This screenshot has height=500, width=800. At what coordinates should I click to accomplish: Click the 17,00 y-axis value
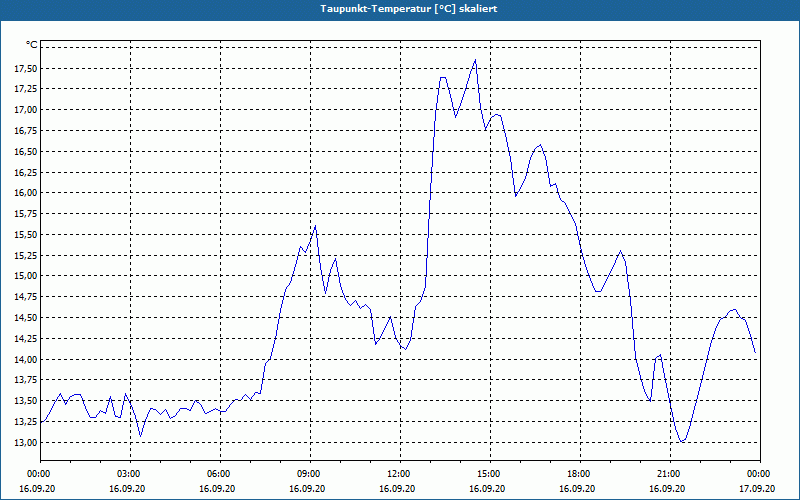coord(27,110)
